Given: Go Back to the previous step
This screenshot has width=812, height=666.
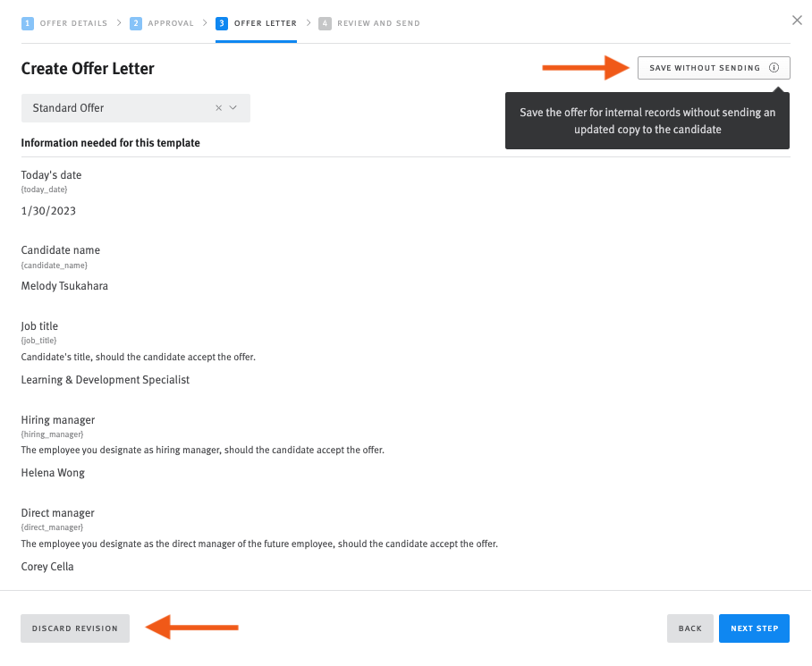Looking at the screenshot, I should tap(689, 628).
